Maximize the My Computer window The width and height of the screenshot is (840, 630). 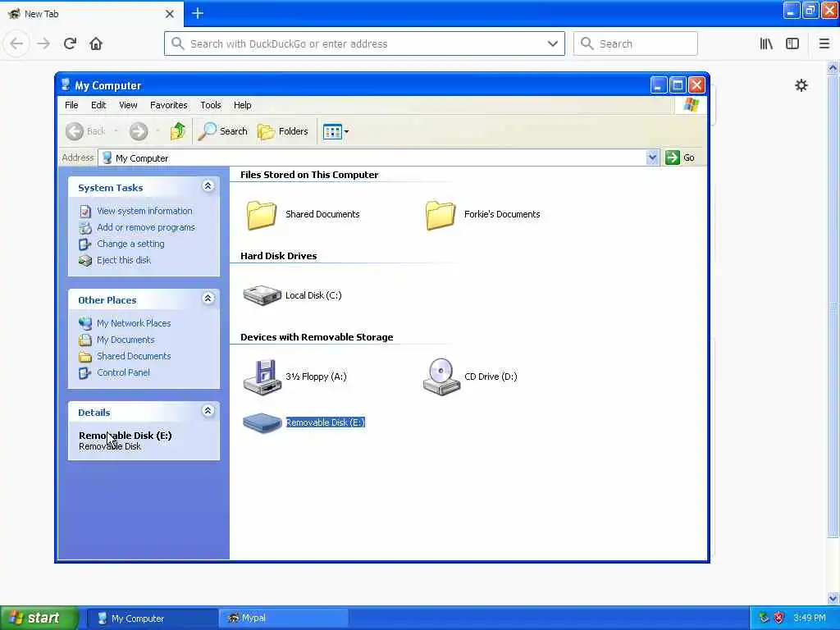(x=678, y=85)
